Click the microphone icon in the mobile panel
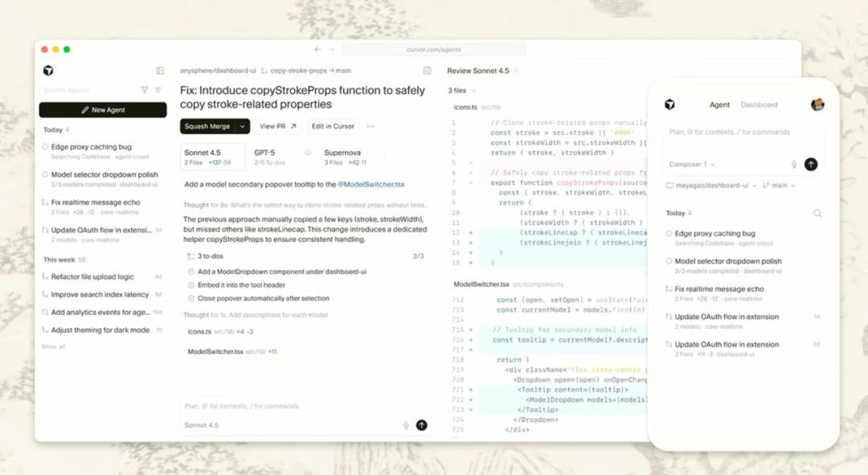 click(x=794, y=165)
